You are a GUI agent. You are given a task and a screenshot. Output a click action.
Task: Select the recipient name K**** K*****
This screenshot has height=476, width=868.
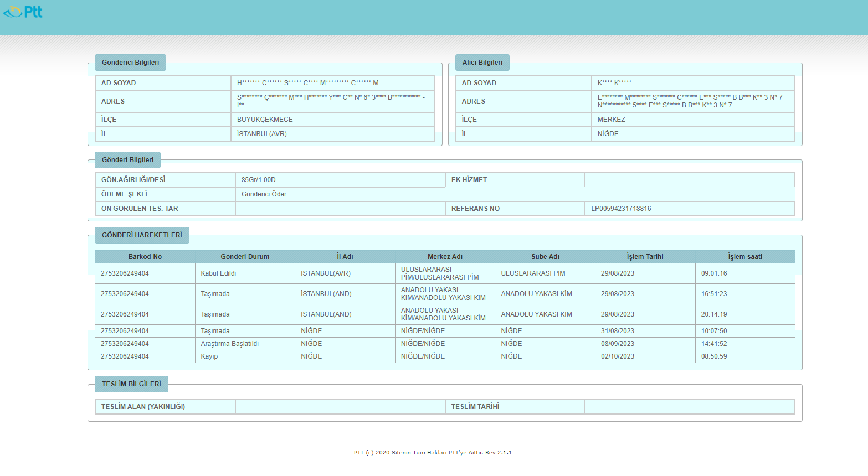coord(614,83)
